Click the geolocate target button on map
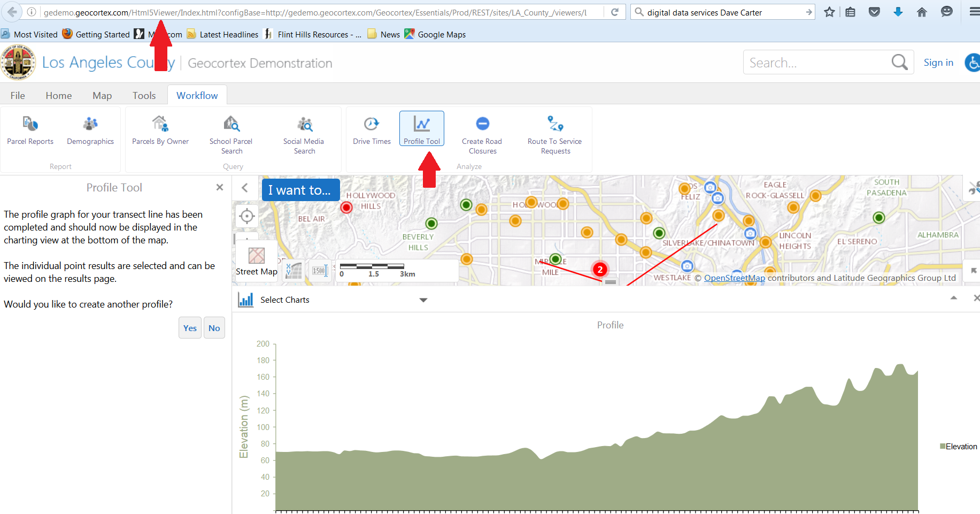Image resolution: width=980 pixels, height=514 pixels. pos(246,216)
